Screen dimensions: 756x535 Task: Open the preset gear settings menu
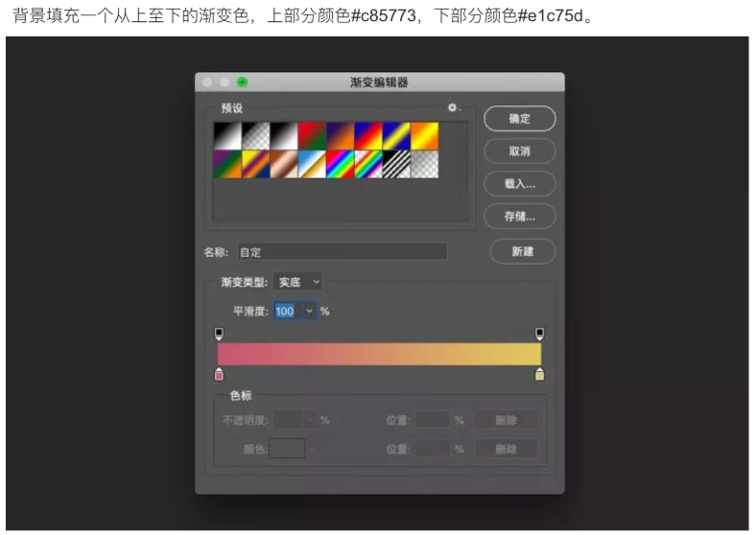pyautogui.click(x=452, y=107)
